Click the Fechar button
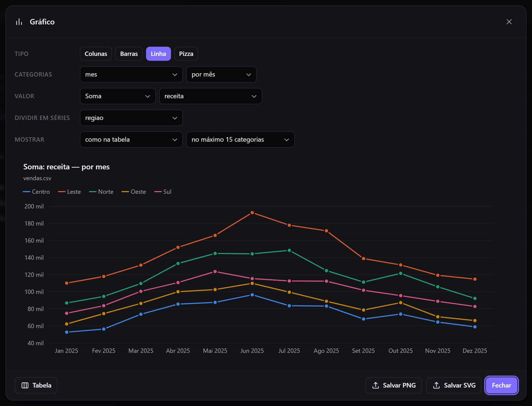The height and width of the screenshot is (406, 532). [x=502, y=385]
